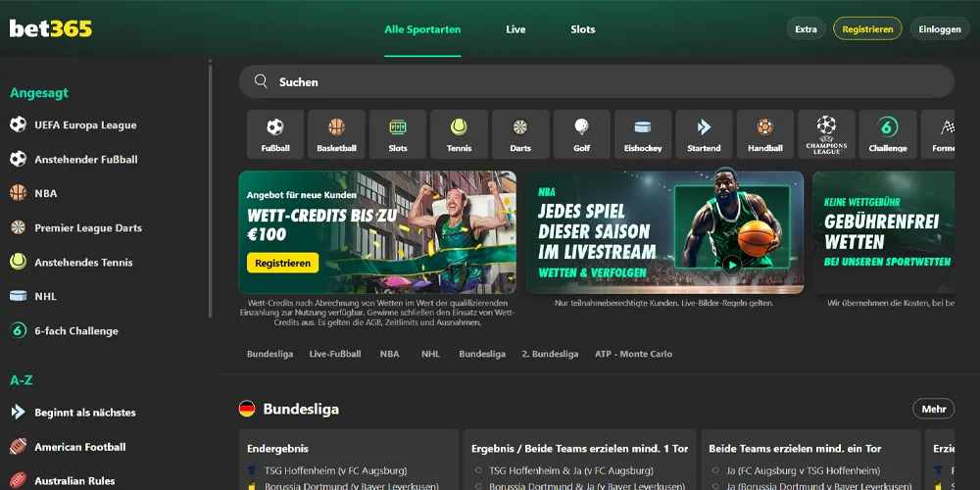Select the Basketball sport icon
980x490 pixels.
[x=336, y=134]
